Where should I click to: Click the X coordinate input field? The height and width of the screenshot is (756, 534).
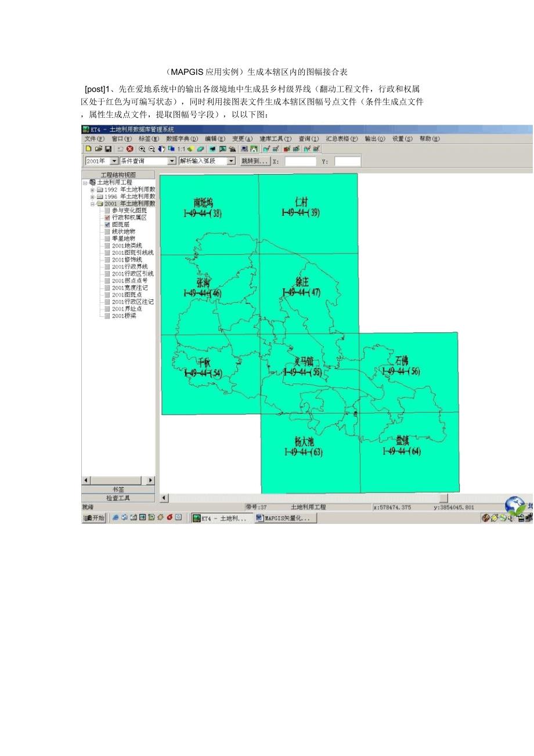click(300, 161)
